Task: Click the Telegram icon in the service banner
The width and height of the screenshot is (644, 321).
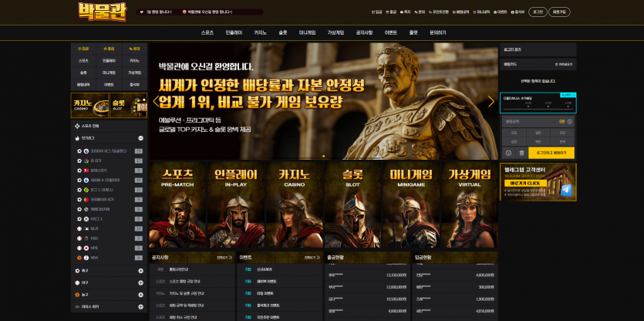Action: (x=566, y=191)
